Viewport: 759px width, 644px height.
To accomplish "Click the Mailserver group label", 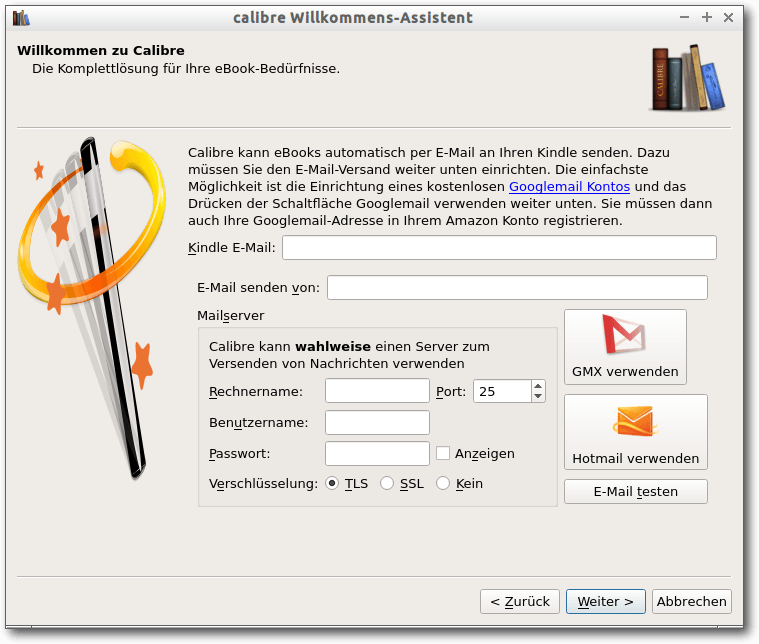I will [230, 316].
